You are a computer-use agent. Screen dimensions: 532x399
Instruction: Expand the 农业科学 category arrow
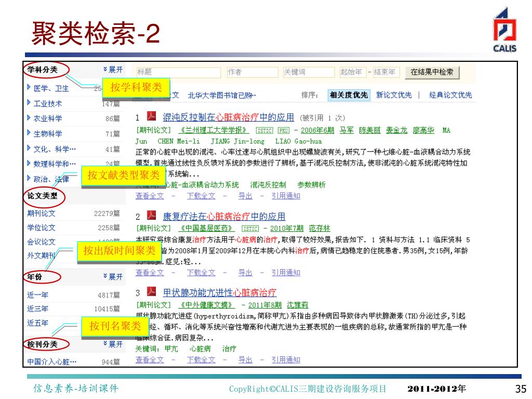[29, 118]
